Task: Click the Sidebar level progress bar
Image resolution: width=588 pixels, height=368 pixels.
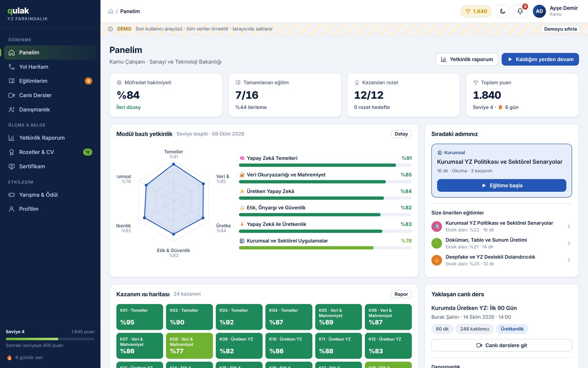Action: (x=50, y=339)
